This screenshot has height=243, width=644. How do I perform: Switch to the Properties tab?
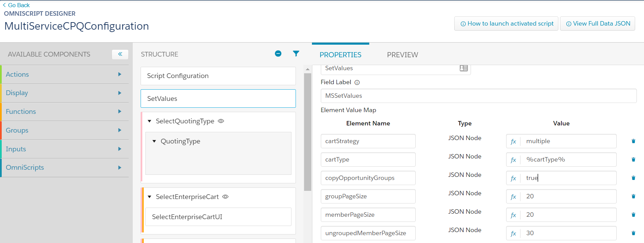[340, 55]
